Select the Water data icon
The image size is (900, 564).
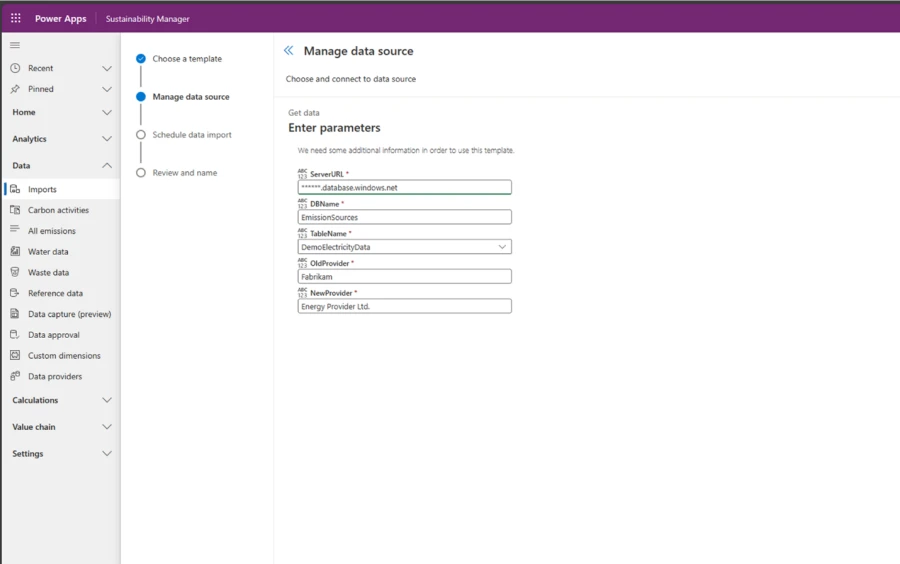point(15,252)
